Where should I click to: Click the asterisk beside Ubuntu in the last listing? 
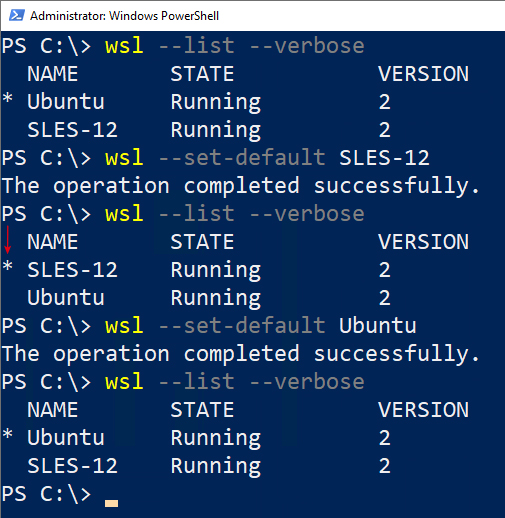pyautogui.click(x=8, y=435)
